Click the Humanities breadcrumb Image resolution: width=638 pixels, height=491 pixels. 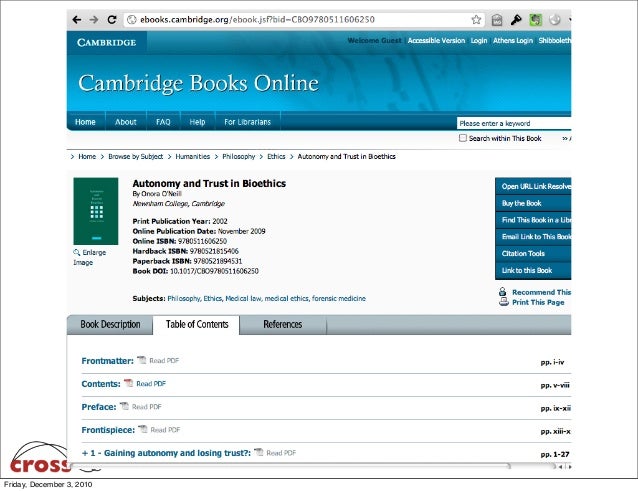(192, 157)
